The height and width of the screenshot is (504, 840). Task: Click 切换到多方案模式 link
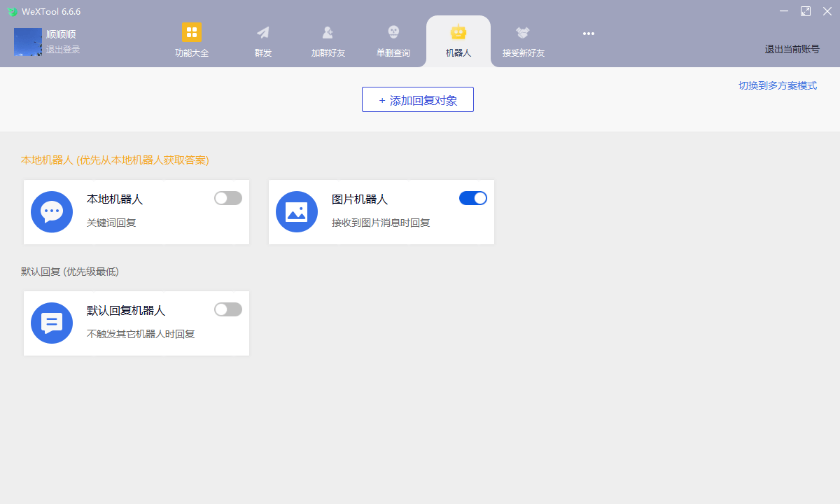click(778, 85)
